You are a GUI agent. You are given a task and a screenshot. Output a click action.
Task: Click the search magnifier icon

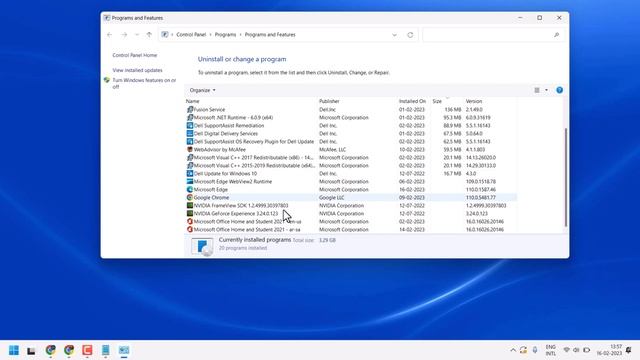(x=556, y=35)
